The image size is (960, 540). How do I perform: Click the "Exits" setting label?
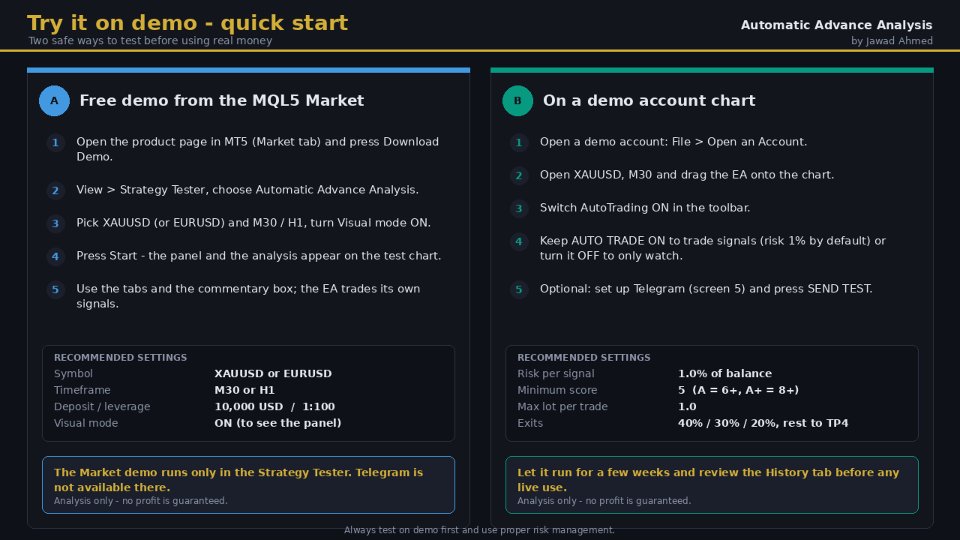coord(530,423)
